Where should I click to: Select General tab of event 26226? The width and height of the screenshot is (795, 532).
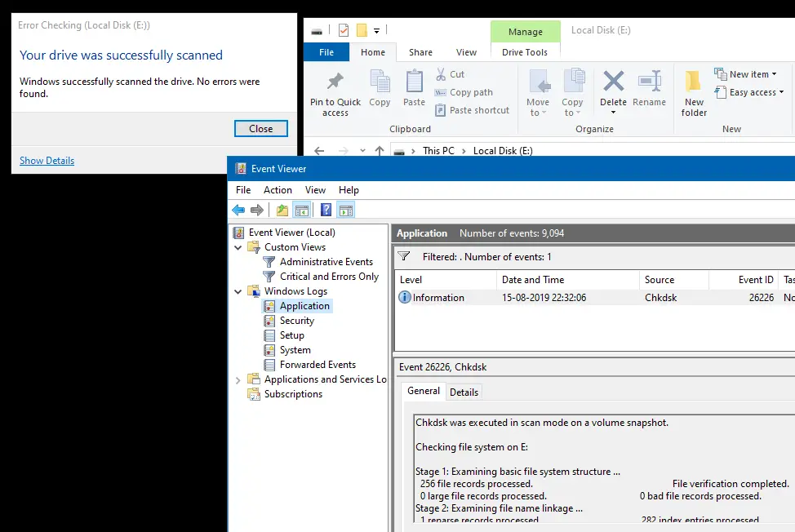pos(424,391)
